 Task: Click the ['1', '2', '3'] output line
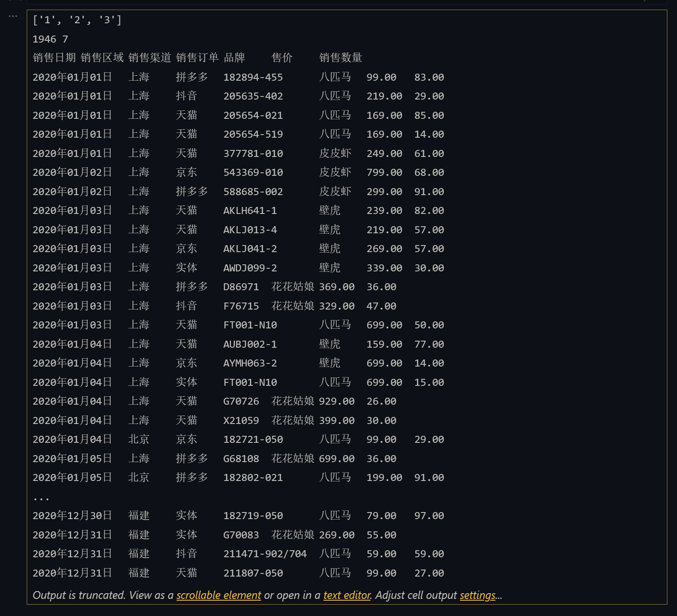coord(77,20)
